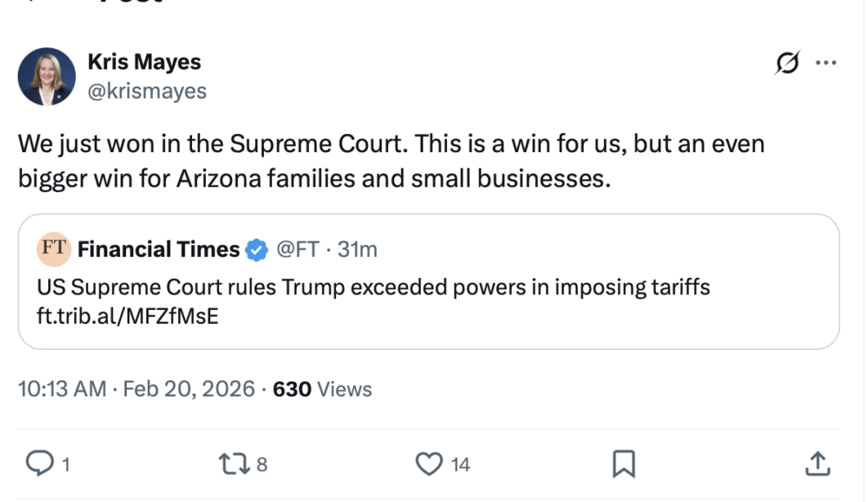This screenshot has height=502, width=868.
Task: Open Kris Mayes profile picture
Action: [47, 76]
